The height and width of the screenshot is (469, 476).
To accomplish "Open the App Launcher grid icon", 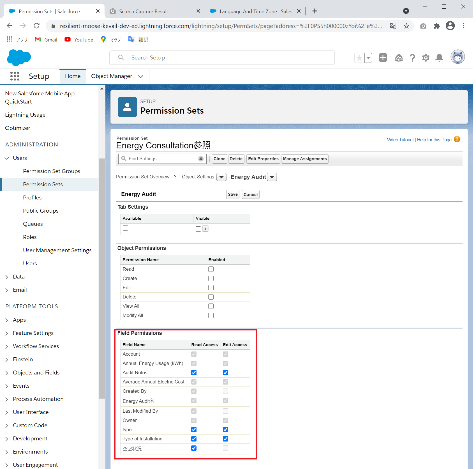I will pyautogui.click(x=15, y=76).
